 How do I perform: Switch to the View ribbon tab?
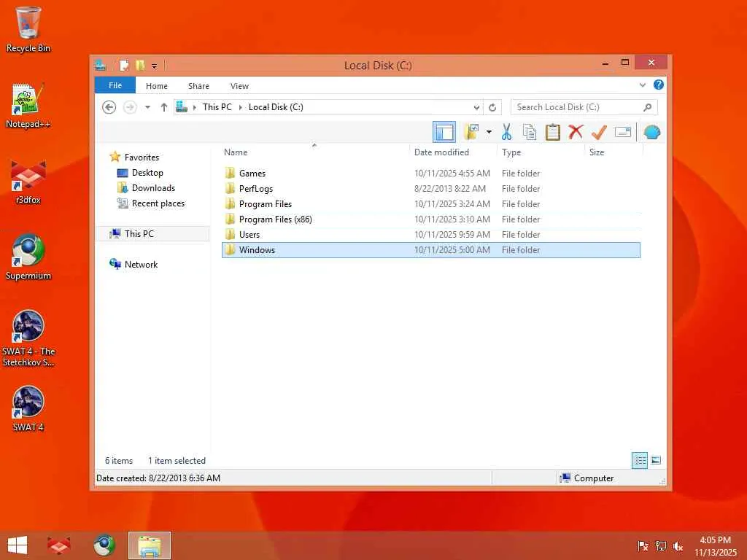(239, 86)
